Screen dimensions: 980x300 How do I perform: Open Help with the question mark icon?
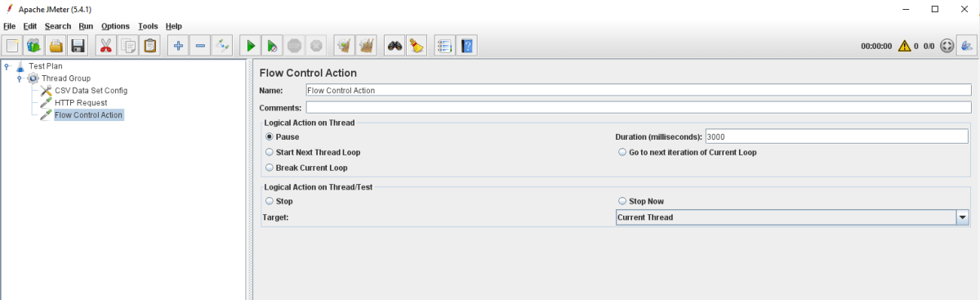[x=466, y=46]
